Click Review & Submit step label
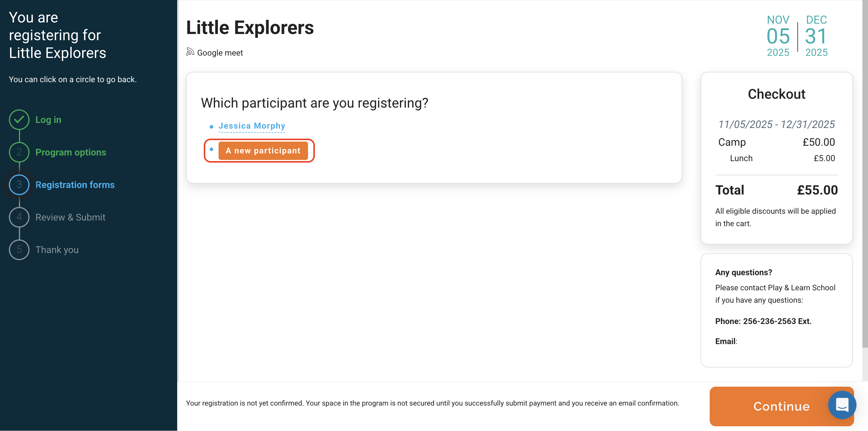 (x=70, y=217)
